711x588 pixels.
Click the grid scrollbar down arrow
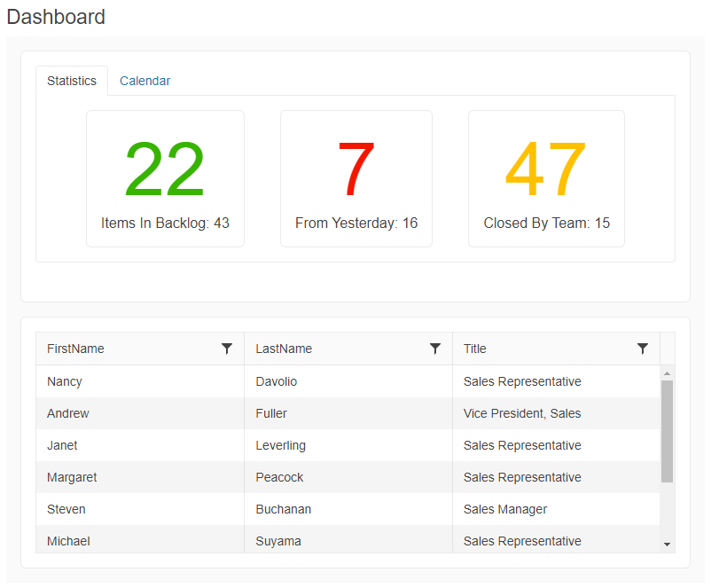click(x=666, y=544)
